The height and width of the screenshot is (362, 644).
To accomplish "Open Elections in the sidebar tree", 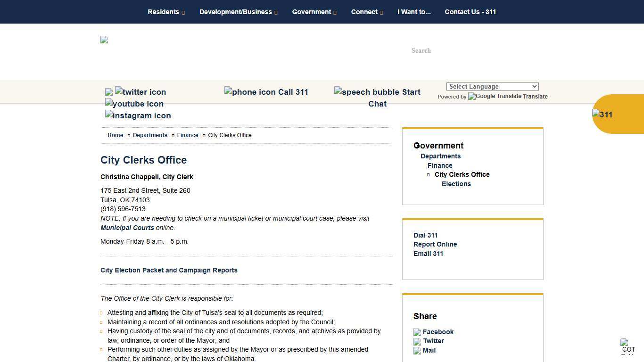I will point(456,184).
